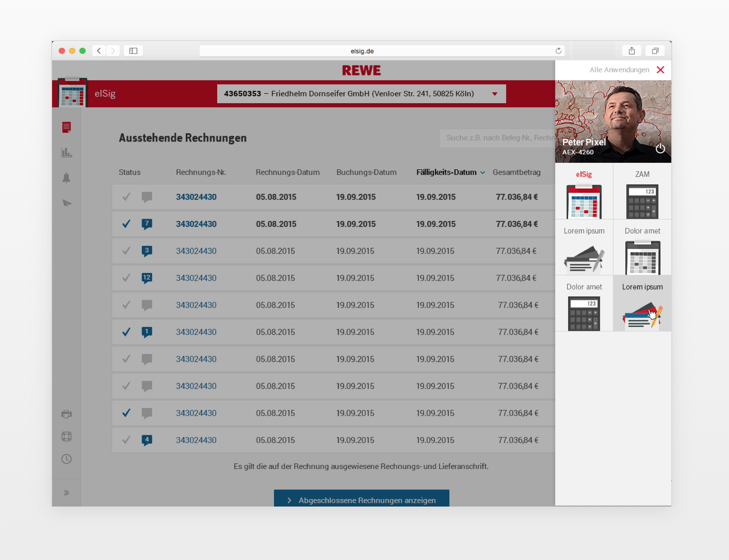Screen dimensions: 729x560
Task: Click the dropdown arrow of company selector
Action: (x=494, y=94)
